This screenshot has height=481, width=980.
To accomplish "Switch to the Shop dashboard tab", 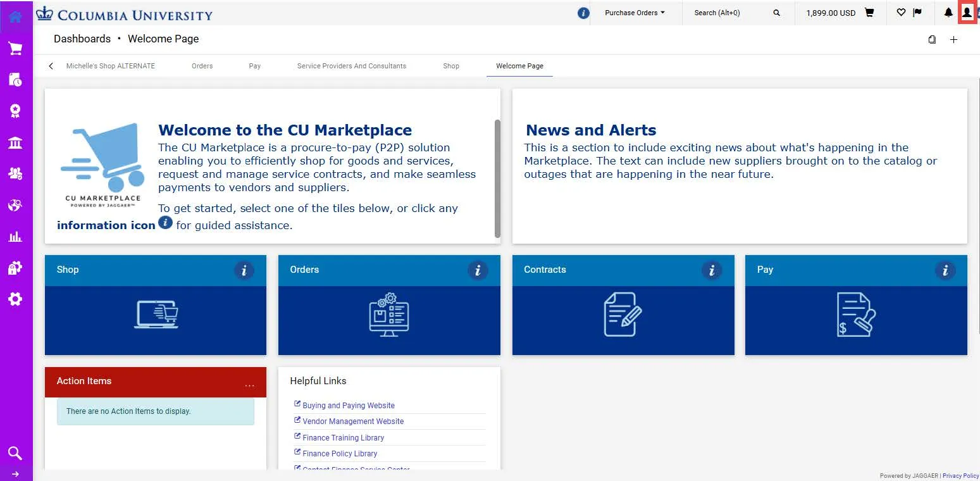I will pos(451,66).
